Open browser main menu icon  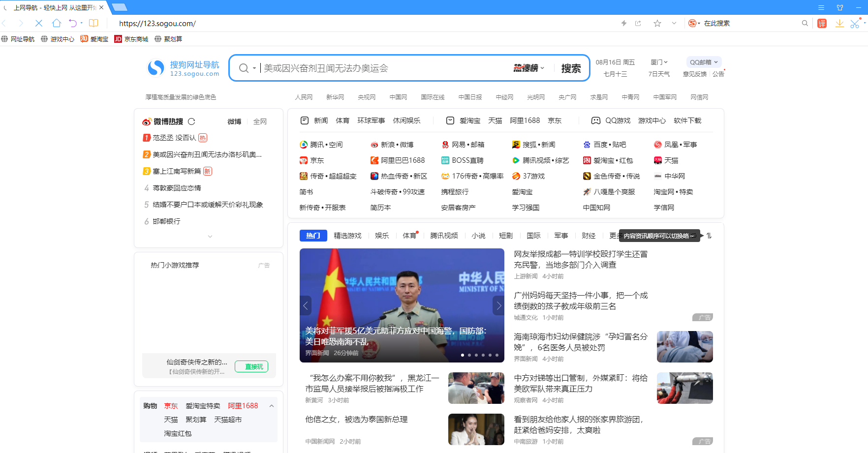click(821, 7)
